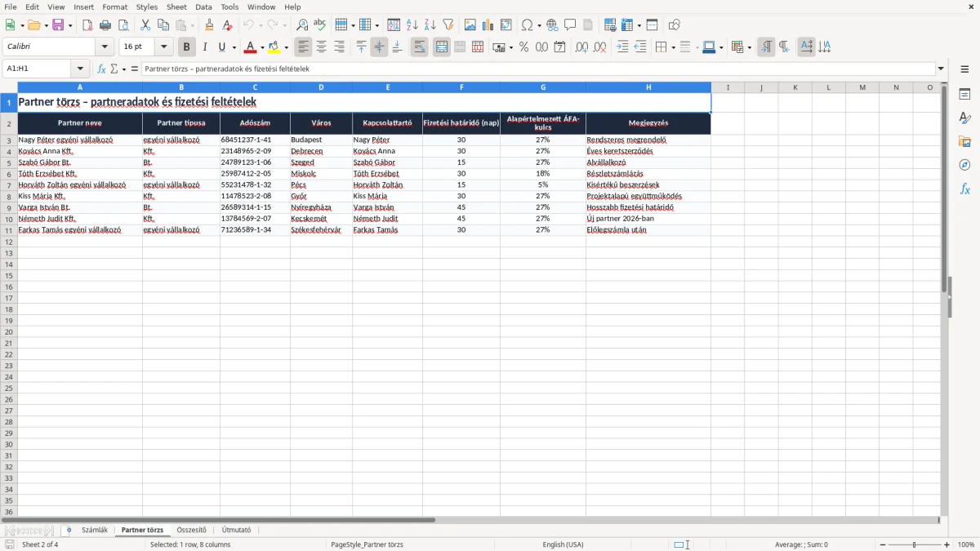Open the borders dropdown arrow
Image resolution: width=980 pixels, height=551 pixels.
tap(673, 47)
